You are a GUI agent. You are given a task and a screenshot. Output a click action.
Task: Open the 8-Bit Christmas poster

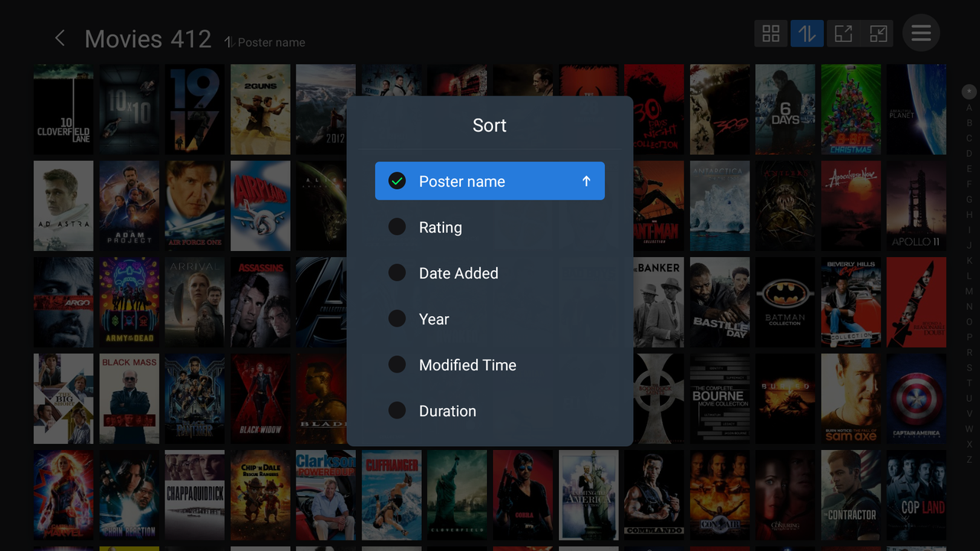pos(851,109)
